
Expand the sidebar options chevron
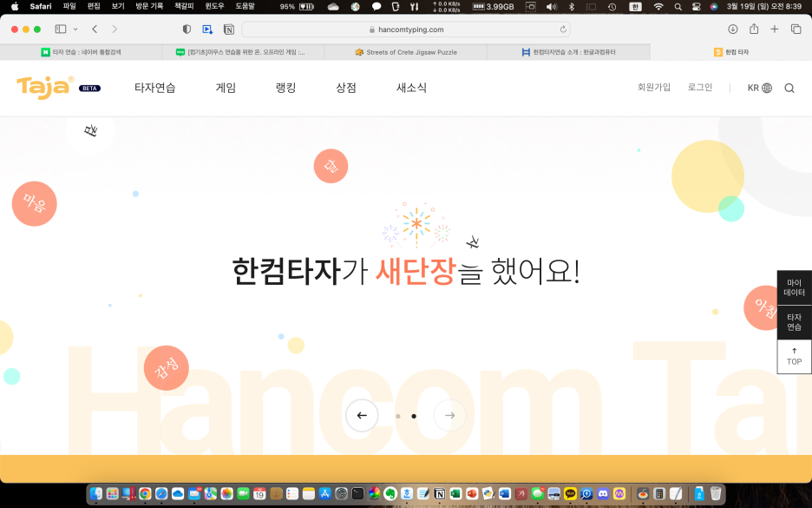[x=75, y=29]
